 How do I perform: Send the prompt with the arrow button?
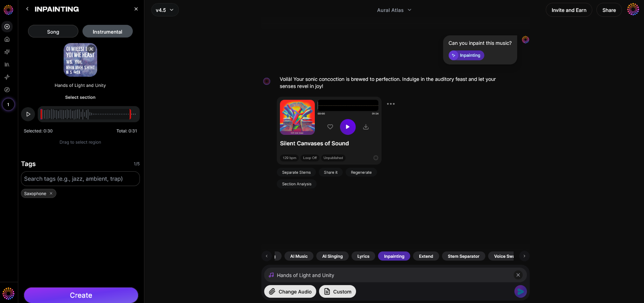tap(520, 291)
